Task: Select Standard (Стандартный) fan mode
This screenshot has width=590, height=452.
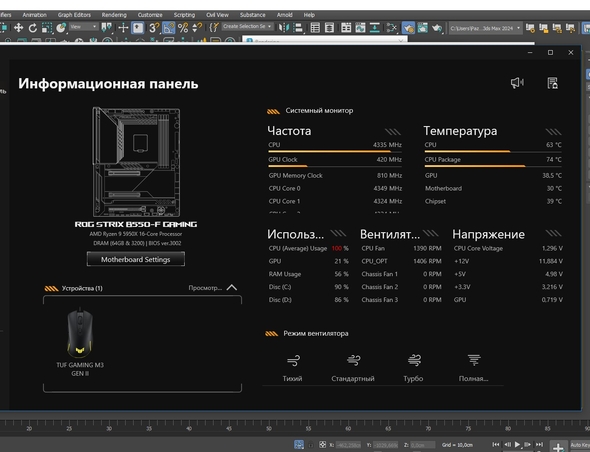Action: coord(353,368)
